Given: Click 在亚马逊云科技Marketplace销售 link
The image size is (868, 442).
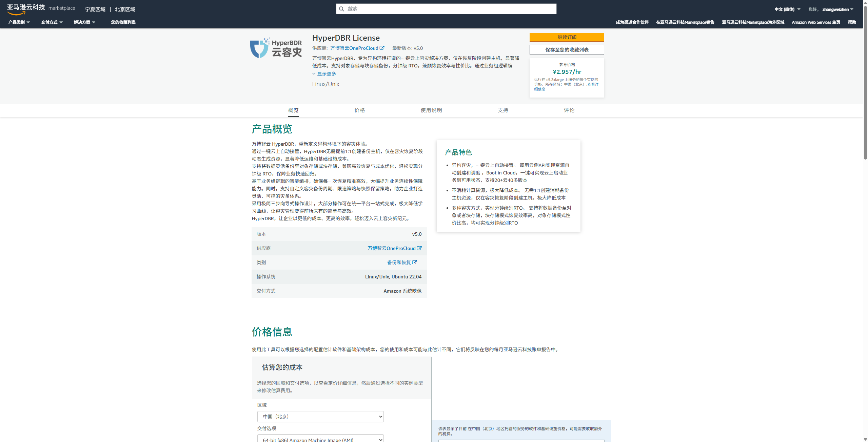Looking at the screenshot, I should [685, 22].
